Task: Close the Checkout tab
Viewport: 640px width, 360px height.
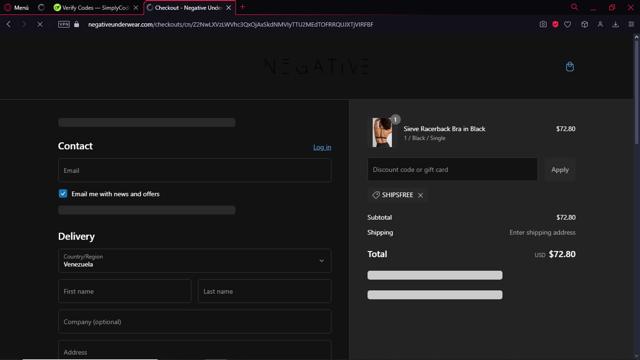Action: pyautogui.click(x=229, y=8)
